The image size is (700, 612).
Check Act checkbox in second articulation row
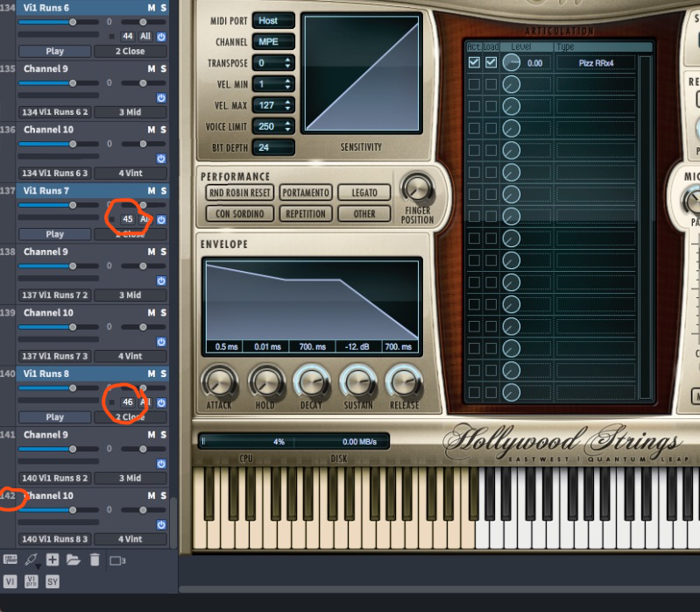click(x=474, y=84)
